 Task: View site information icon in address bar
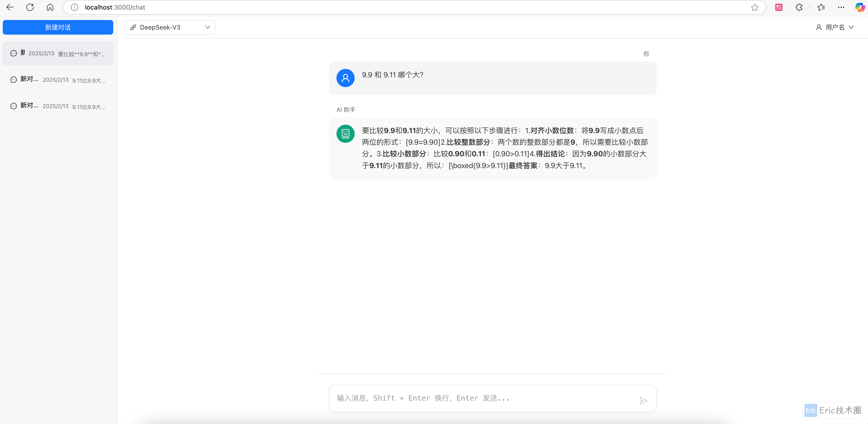75,8
